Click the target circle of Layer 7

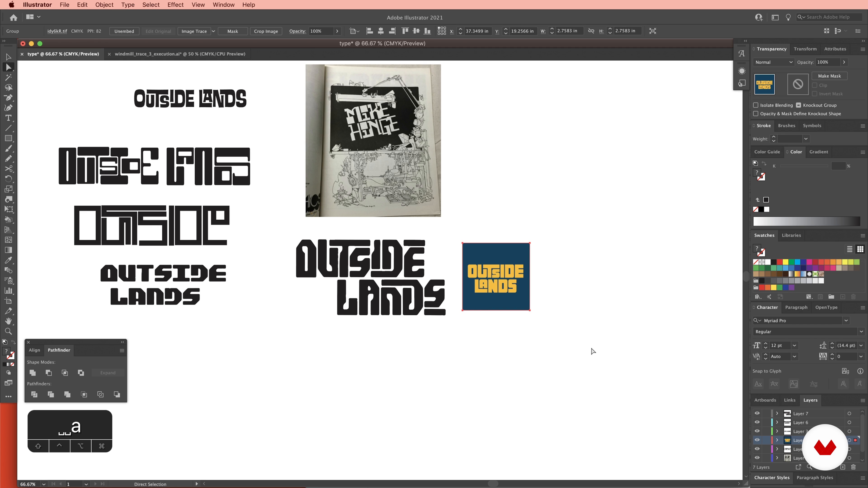point(849,414)
